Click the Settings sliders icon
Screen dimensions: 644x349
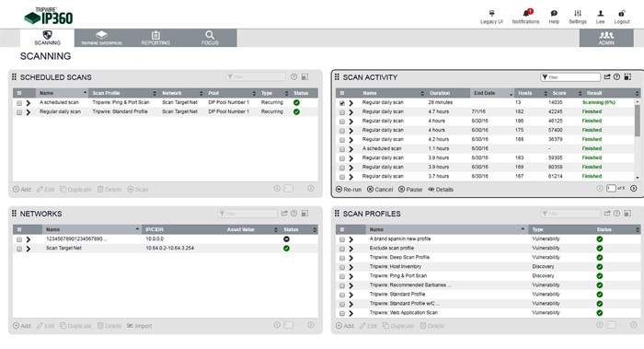578,13
